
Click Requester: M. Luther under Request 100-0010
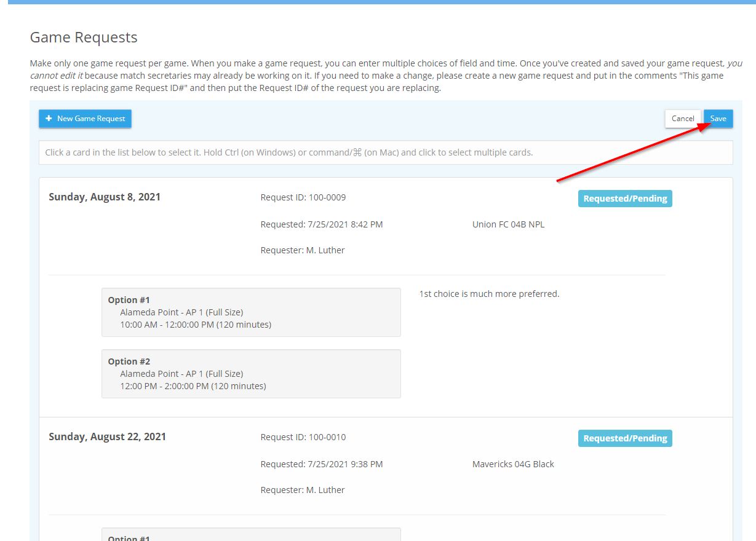tap(303, 490)
